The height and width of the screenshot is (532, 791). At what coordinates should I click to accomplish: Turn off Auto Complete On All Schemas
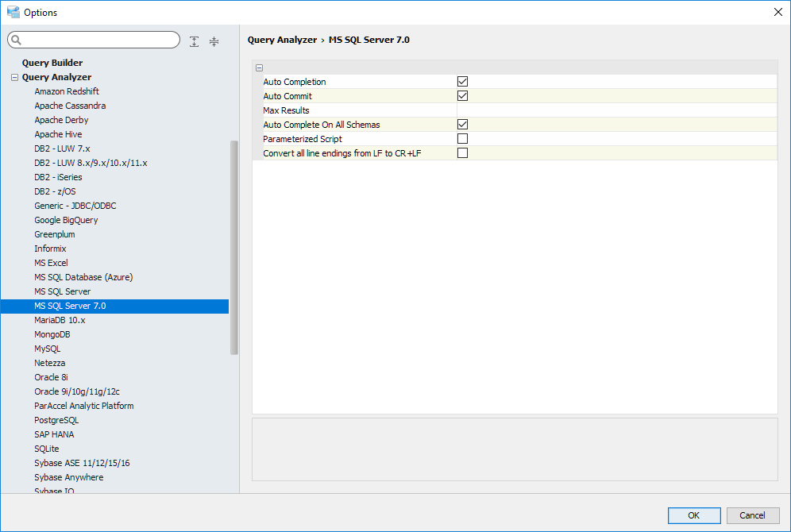tap(462, 125)
